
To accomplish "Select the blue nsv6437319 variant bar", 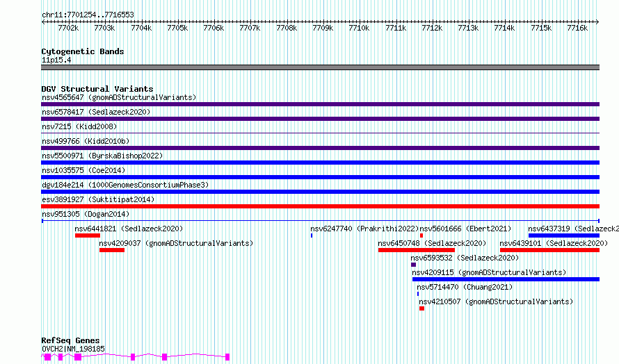I will pyautogui.click(x=564, y=235).
